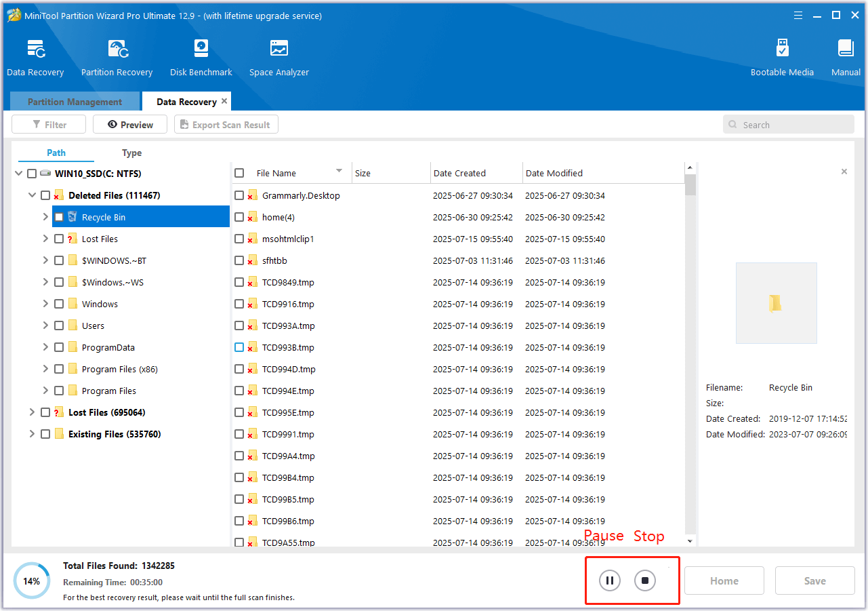Click the Home button
Image resolution: width=868 pixels, height=611 pixels.
(x=724, y=580)
